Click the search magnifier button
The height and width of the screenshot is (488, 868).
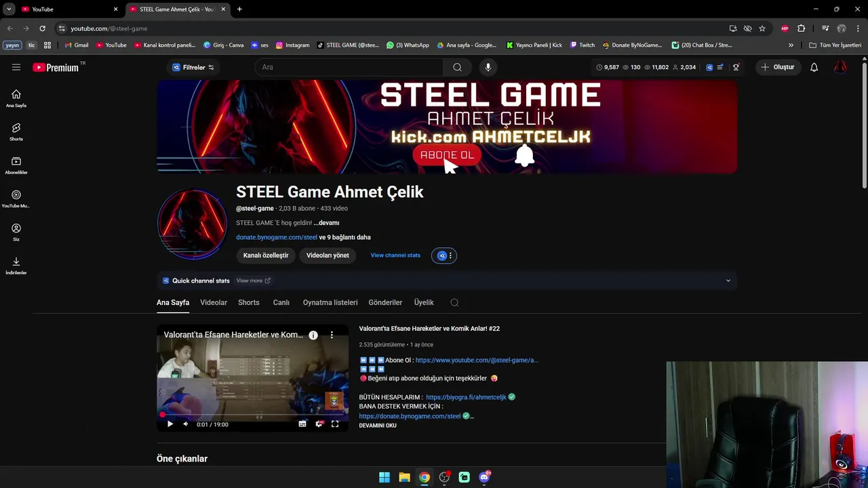[x=457, y=67]
